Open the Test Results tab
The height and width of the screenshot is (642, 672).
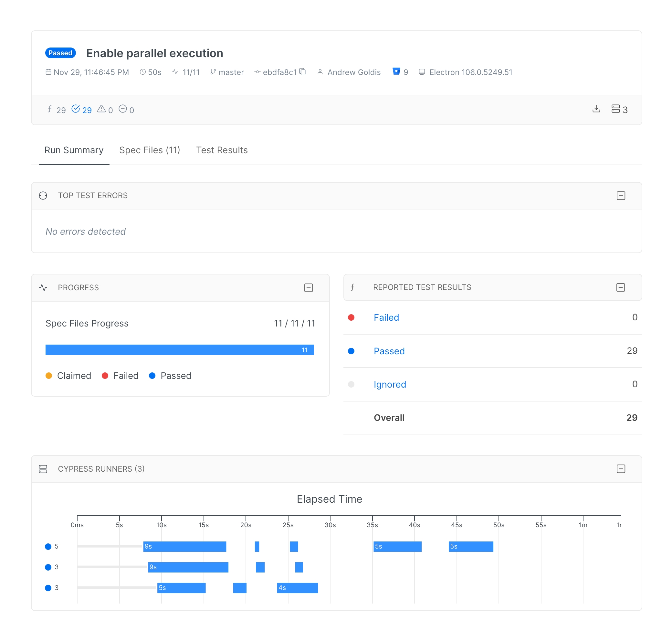tap(222, 150)
